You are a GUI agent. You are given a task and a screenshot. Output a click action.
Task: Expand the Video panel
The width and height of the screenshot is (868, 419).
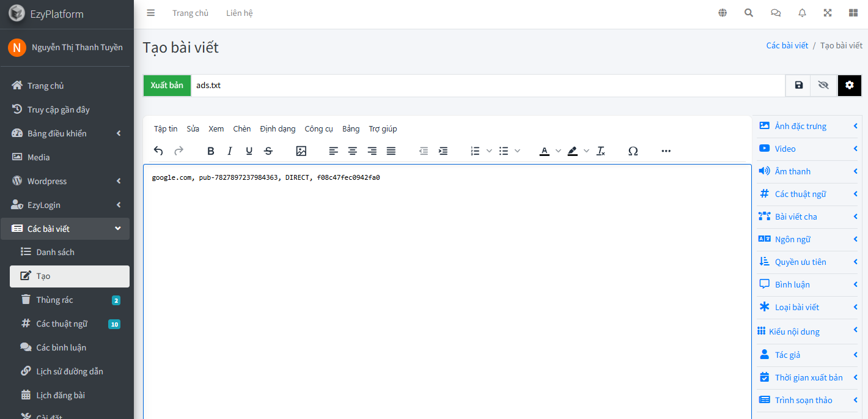coord(807,149)
